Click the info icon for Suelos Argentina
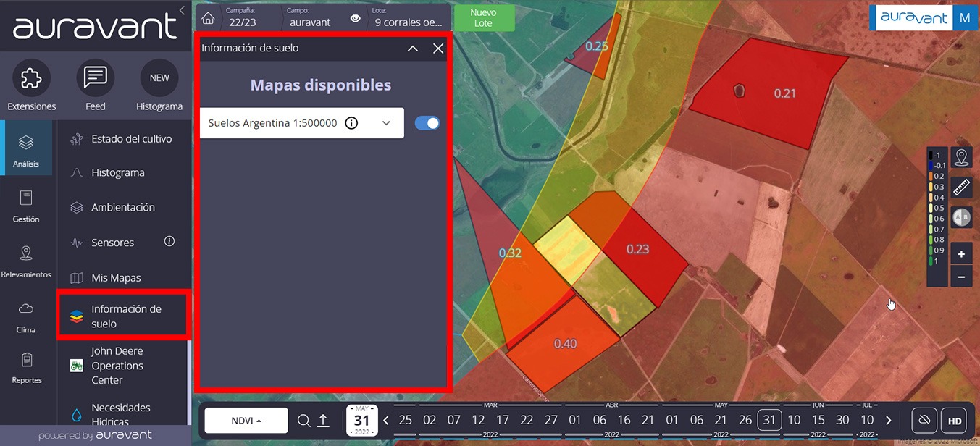Viewport: 980px width, 446px height. click(351, 123)
